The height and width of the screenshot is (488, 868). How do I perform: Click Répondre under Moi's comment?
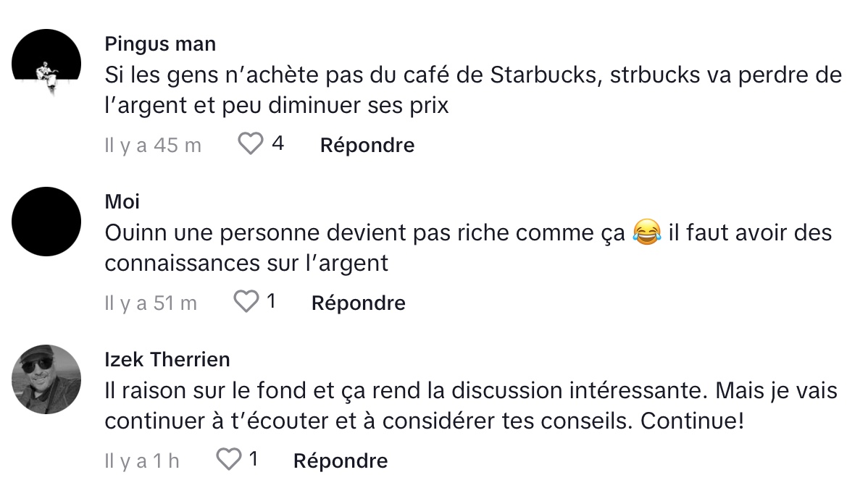click(x=358, y=303)
